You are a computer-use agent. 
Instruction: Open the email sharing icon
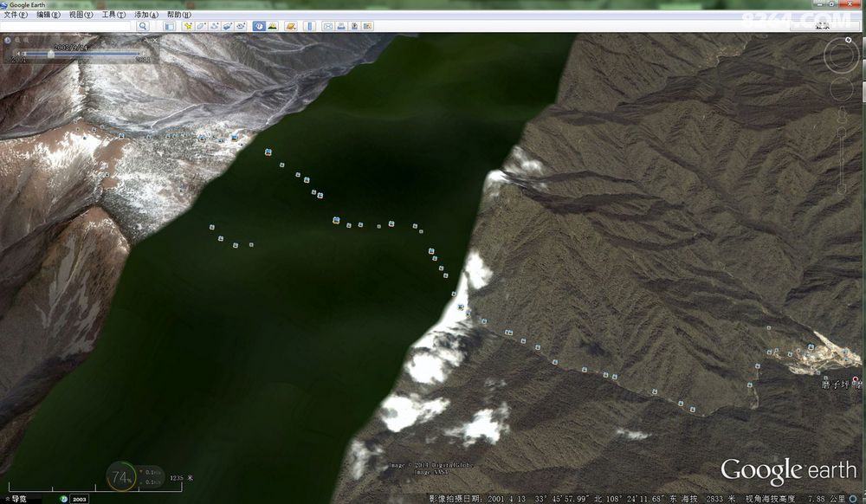[327, 26]
